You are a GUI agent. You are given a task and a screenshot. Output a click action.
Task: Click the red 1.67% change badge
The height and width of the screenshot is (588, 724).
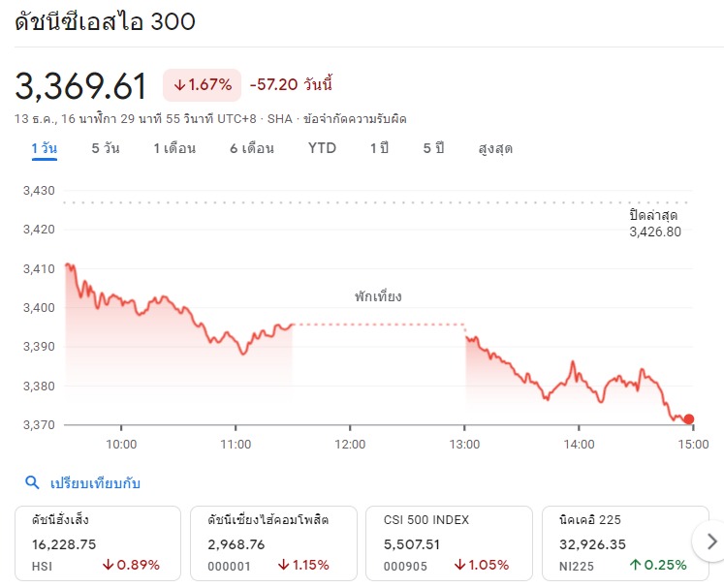(202, 85)
